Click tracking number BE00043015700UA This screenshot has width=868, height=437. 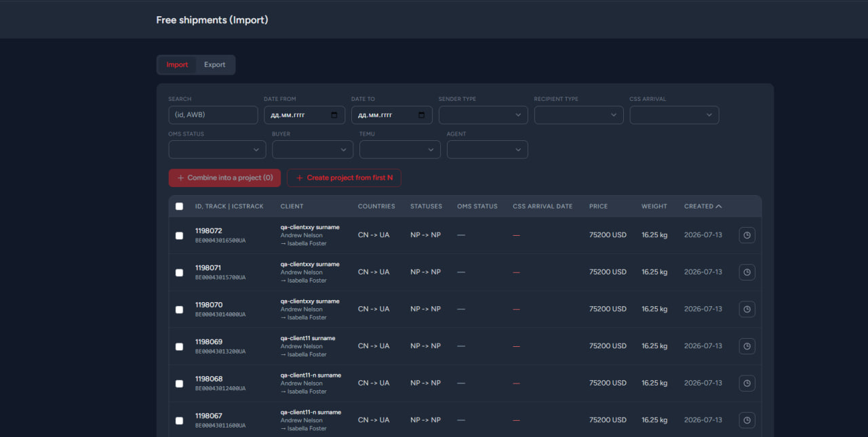220,277
